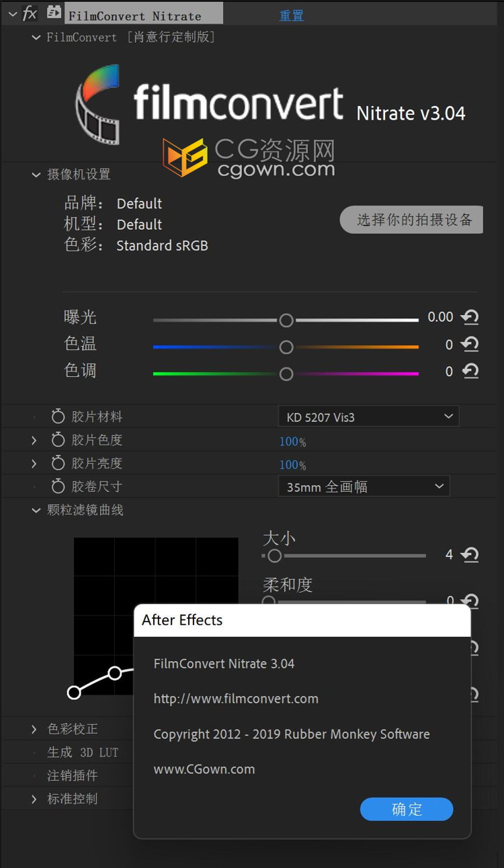
Task: Click the 注销插件 row
Action: (x=72, y=775)
